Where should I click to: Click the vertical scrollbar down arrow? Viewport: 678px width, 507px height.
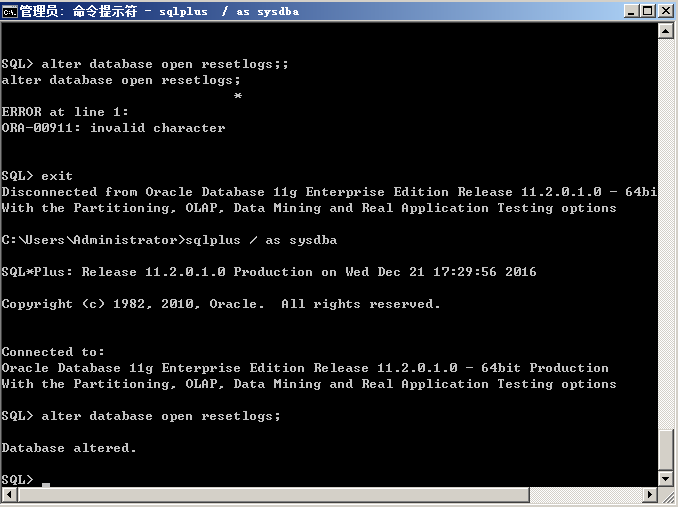pyautogui.click(x=665, y=478)
